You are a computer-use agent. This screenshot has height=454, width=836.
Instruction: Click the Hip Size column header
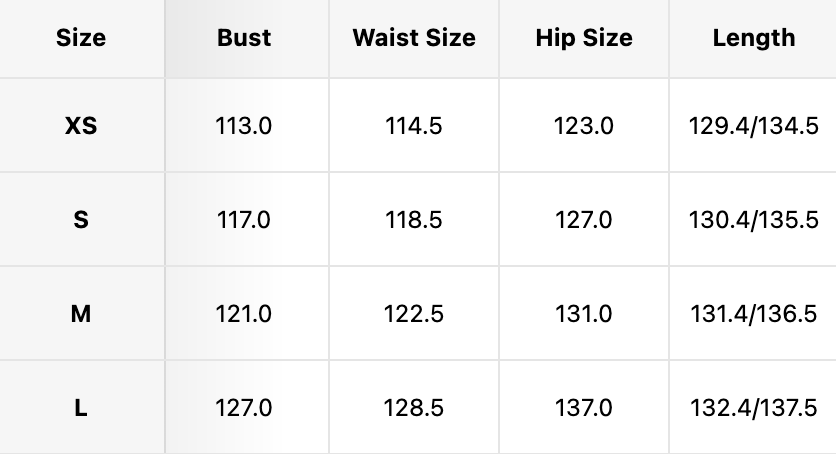click(x=584, y=39)
